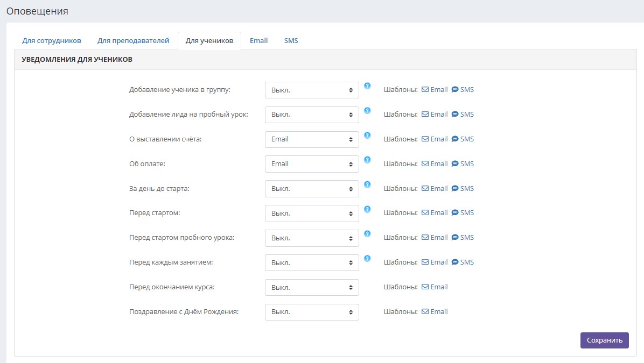Screen dimensions: 644x363
Task: Click the label Перед стартом пробного урока
Action: click(x=182, y=238)
